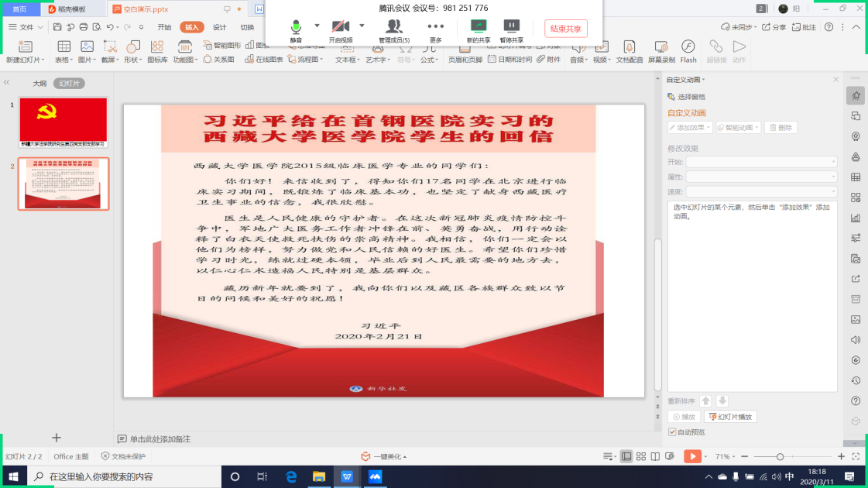
Task: Open the 文件 (File) menu
Action: click(26, 27)
